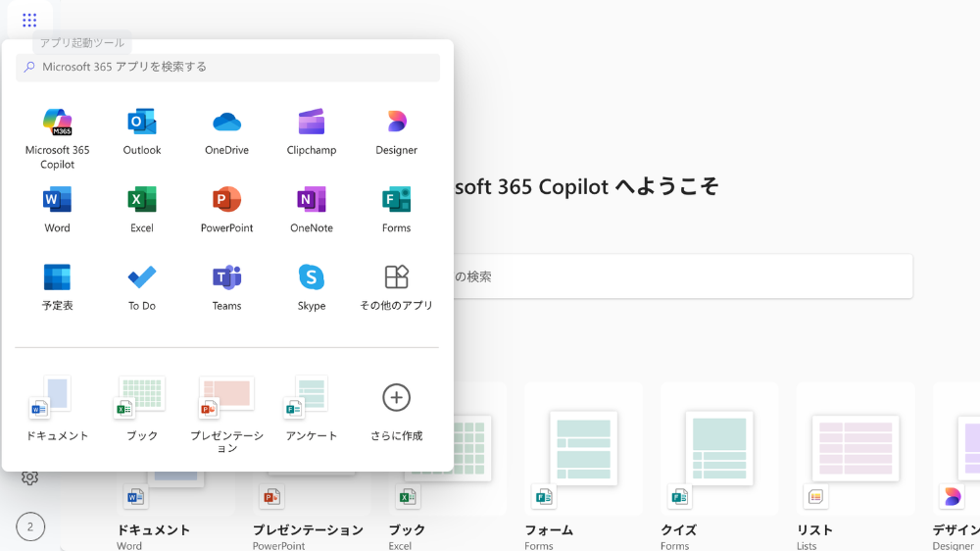Screen dimensions: 980x551
Task: Create a new Word ドキュメント in the launcher
Action: point(57,409)
